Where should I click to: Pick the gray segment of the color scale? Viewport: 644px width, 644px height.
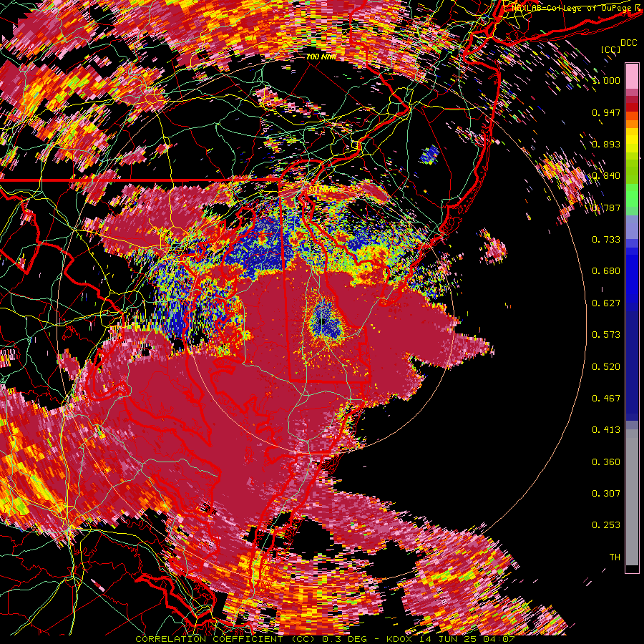pos(632,497)
